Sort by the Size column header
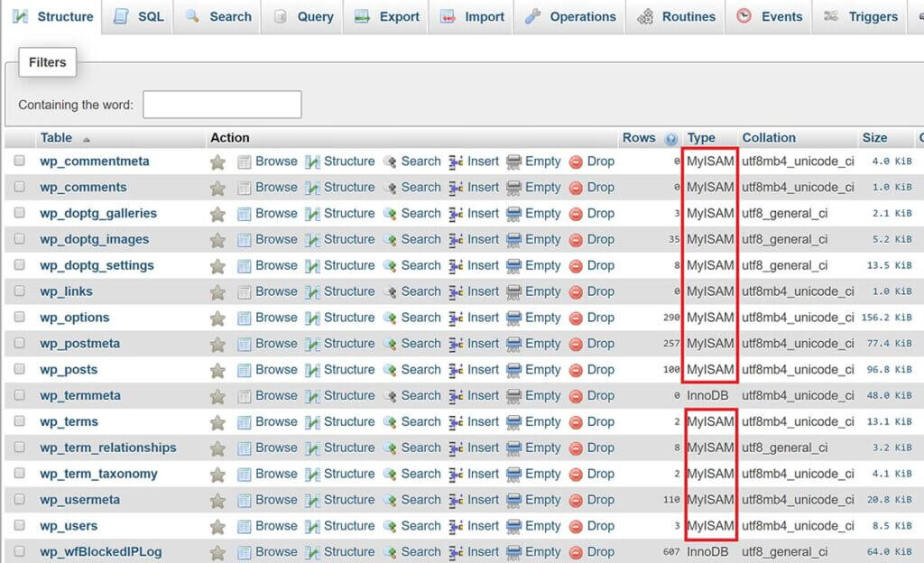The image size is (924, 563). [874, 138]
